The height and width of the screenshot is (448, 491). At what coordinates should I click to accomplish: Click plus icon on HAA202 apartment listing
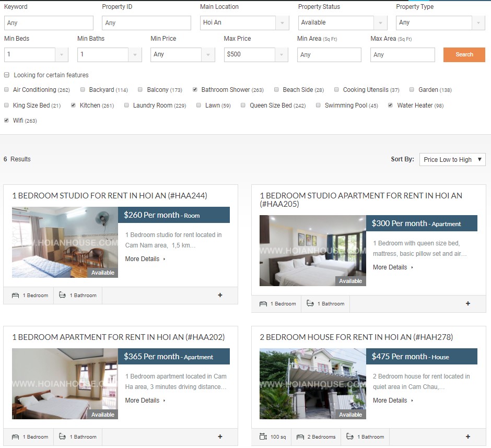coord(220,437)
